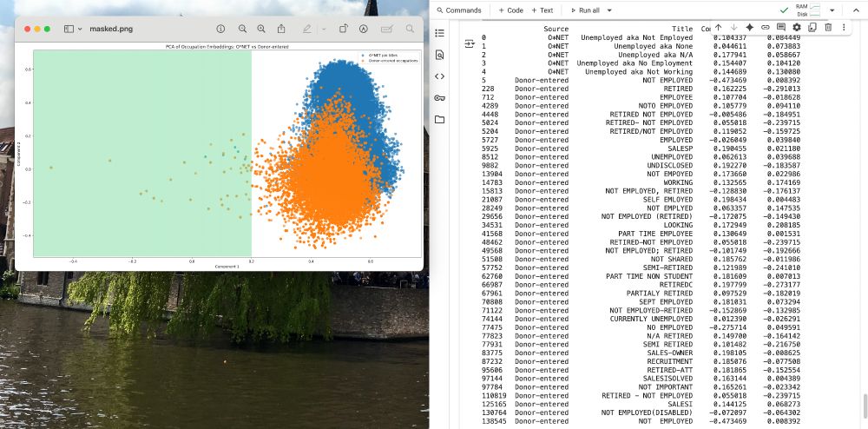The image size is (868, 429).
Task: Show the Markup toolbar in Preview
Action: coord(364,29)
